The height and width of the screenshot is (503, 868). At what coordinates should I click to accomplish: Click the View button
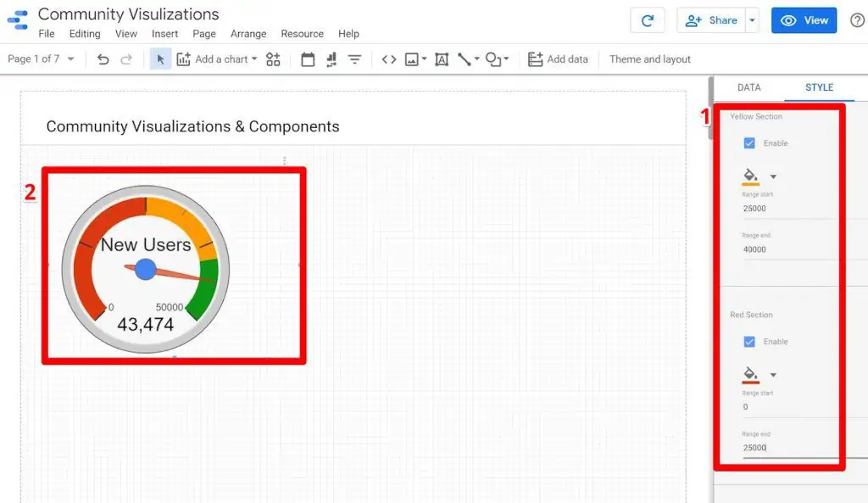[804, 20]
